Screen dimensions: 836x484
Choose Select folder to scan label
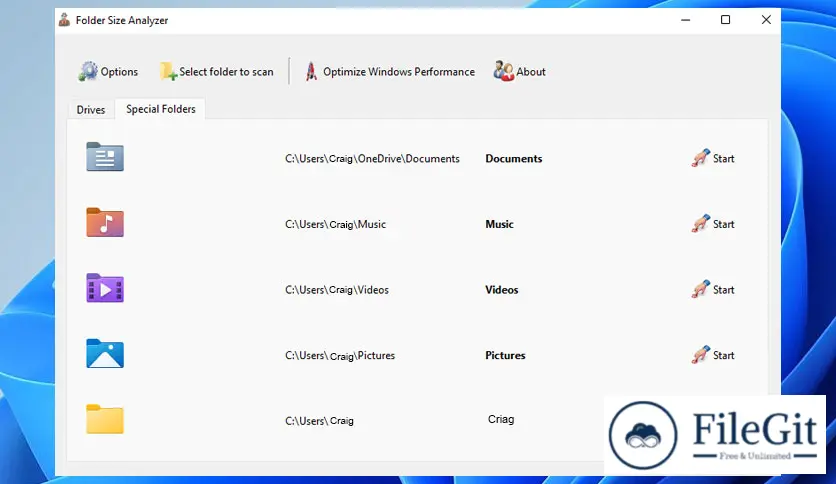pyautogui.click(x=226, y=71)
